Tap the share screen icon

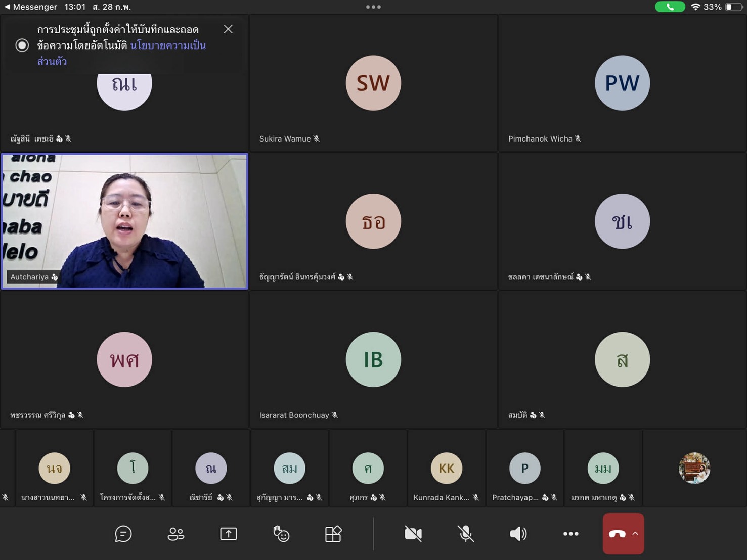coord(228,534)
